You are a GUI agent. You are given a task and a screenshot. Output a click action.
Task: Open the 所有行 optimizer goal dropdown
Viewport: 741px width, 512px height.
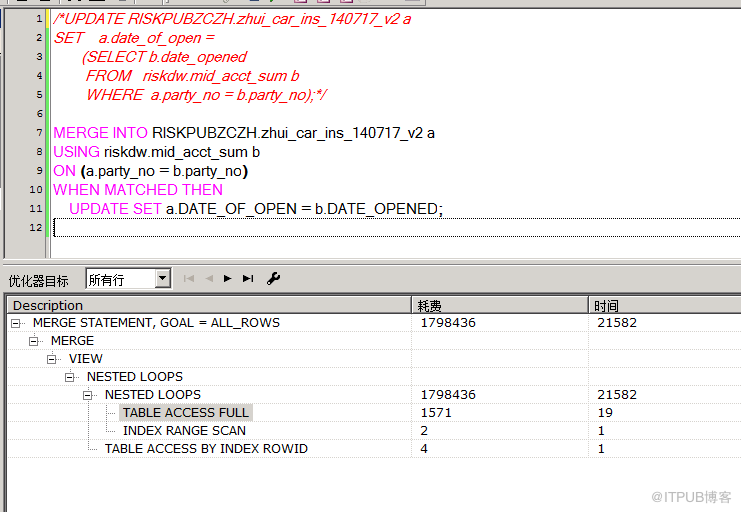pyautogui.click(x=163, y=278)
